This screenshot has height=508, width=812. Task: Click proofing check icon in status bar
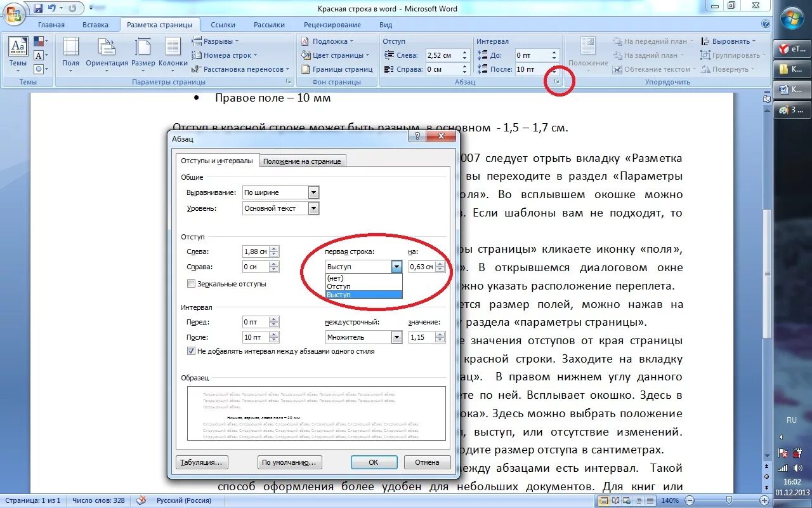coord(141,500)
